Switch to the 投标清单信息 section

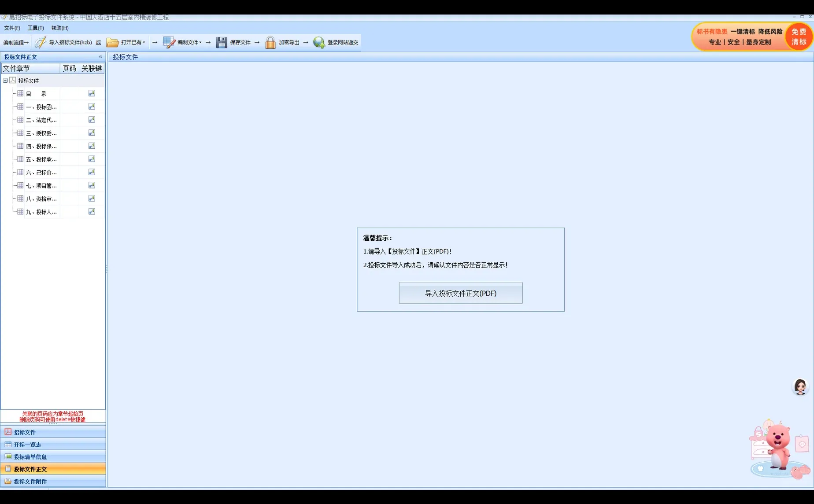[53, 457]
